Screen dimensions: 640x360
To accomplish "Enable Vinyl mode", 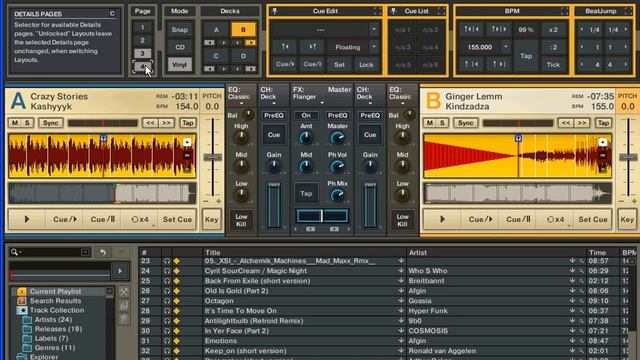I will pyautogui.click(x=180, y=64).
